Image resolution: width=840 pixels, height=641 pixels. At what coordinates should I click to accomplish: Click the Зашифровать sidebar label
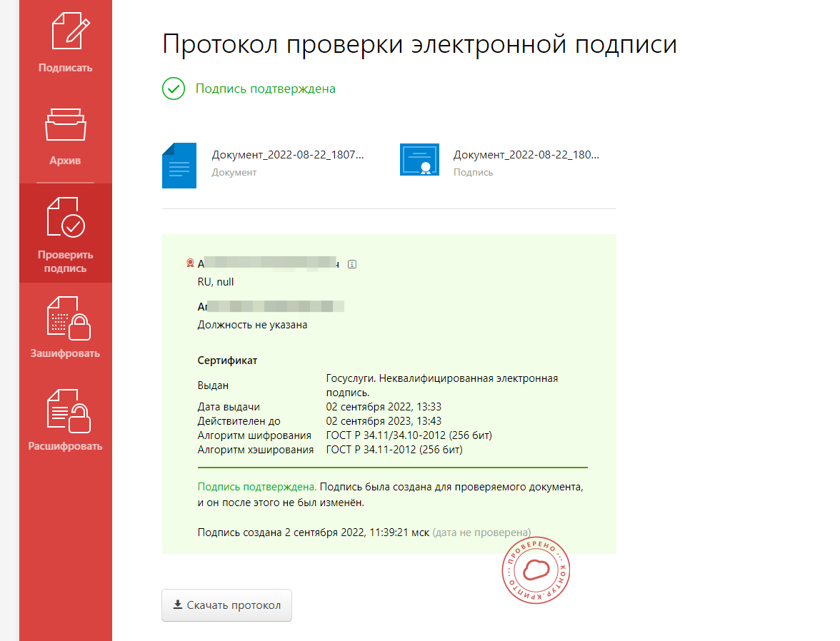65,353
